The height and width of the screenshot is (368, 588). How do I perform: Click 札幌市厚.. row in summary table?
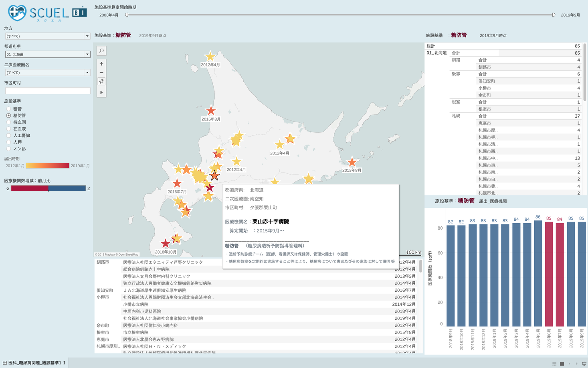point(528,130)
